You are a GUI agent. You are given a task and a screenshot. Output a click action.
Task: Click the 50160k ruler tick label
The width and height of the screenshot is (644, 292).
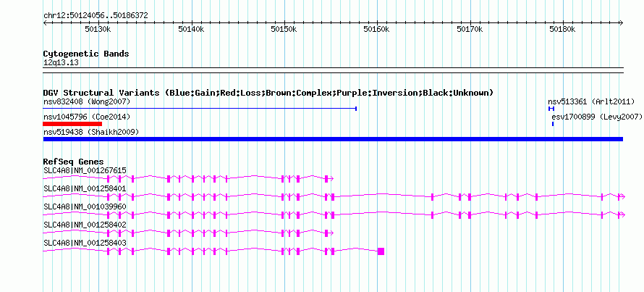point(376,30)
